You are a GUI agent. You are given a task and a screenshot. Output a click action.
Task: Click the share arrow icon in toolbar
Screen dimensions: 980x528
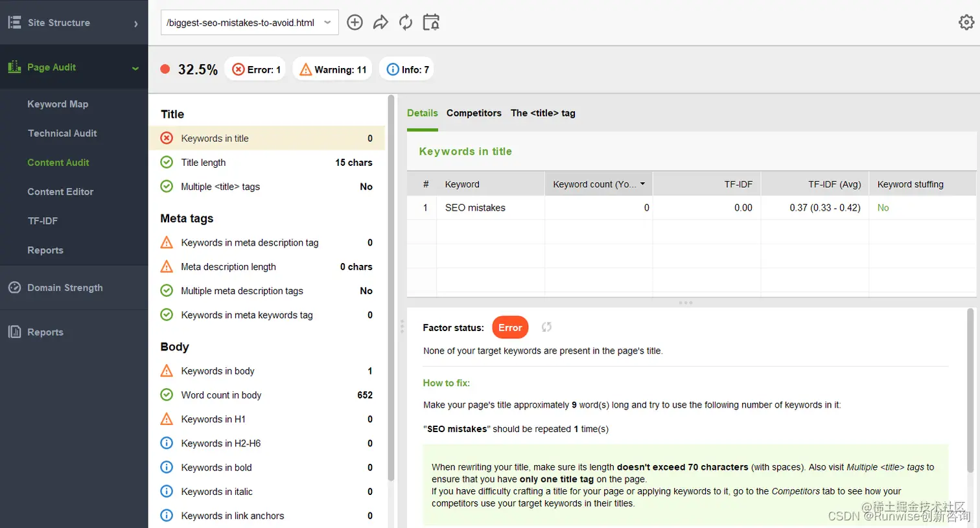380,23
